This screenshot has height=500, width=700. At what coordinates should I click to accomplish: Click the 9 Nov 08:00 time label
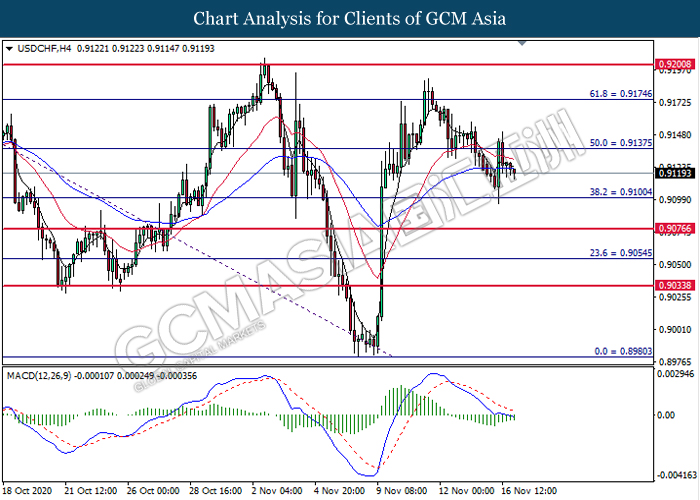[x=402, y=491]
